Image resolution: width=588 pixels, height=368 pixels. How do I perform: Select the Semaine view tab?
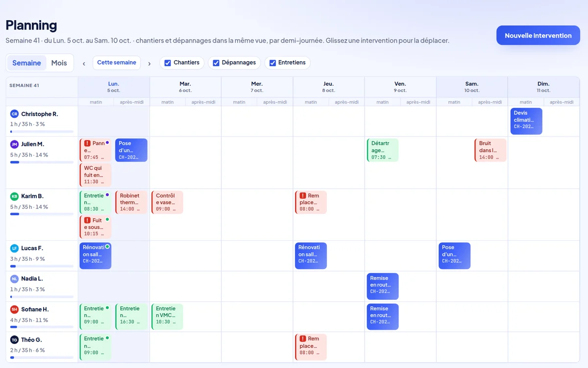(x=26, y=63)
